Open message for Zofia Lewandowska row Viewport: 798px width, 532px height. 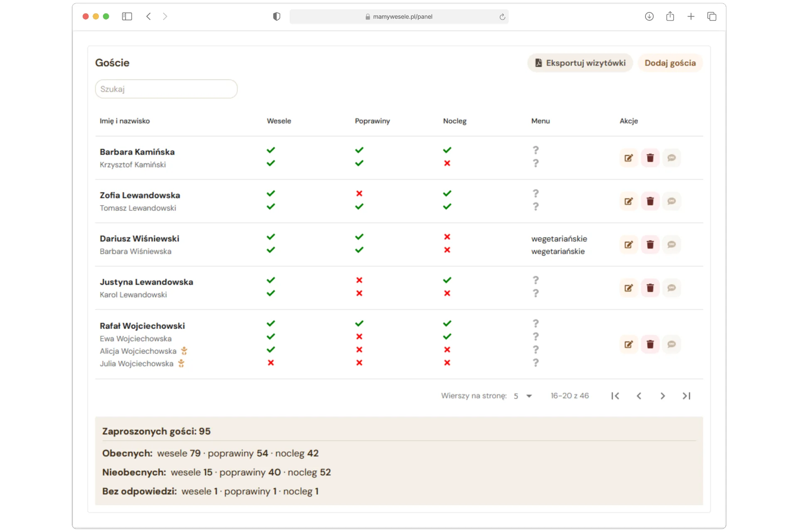(672, 201)
